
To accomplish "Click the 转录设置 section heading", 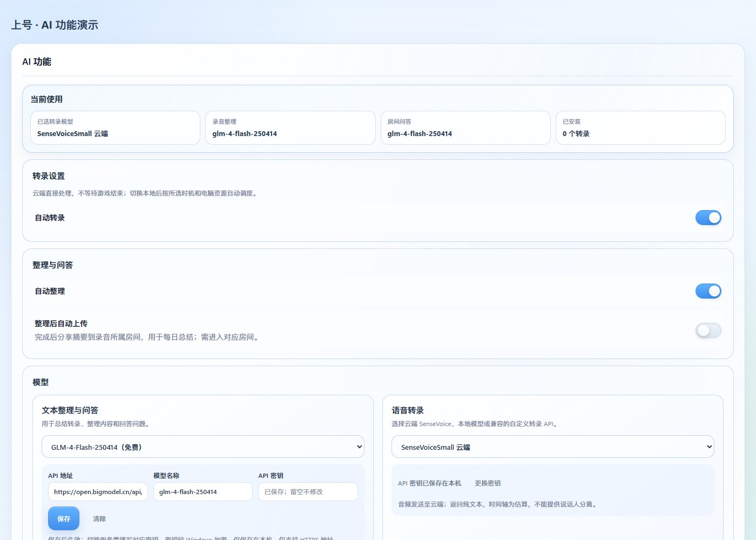I will point(49,176).
